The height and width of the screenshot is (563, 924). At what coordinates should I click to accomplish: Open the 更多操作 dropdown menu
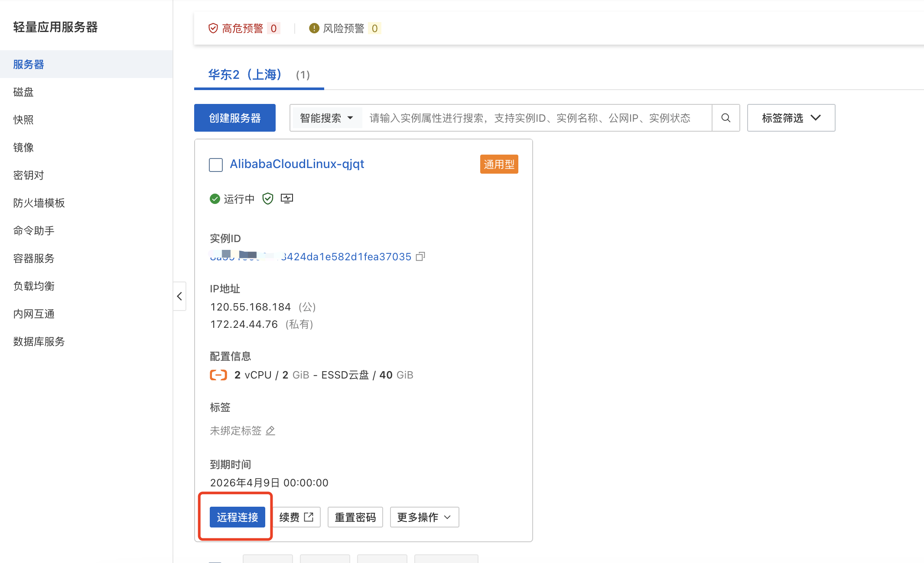[424, 517]
